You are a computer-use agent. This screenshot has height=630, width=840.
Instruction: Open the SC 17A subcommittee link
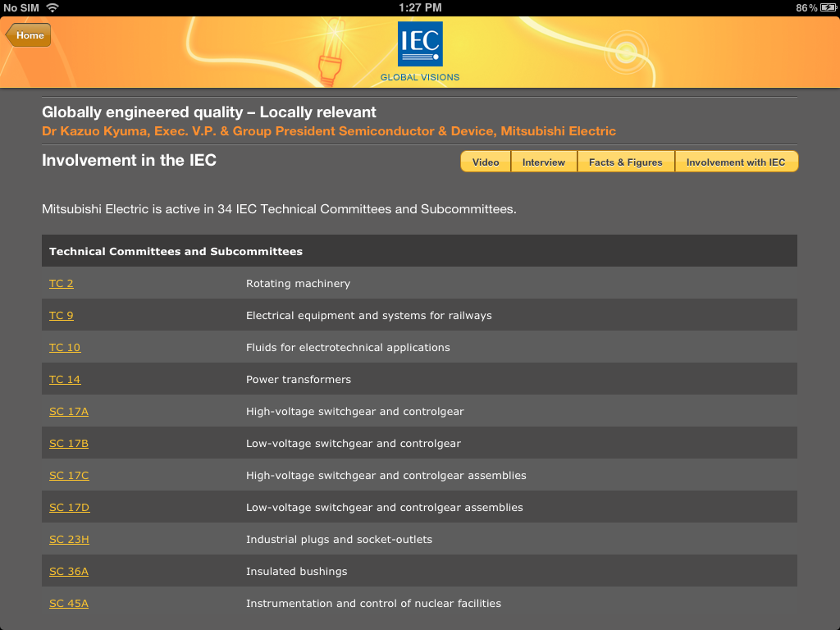(x=69, y=412)
